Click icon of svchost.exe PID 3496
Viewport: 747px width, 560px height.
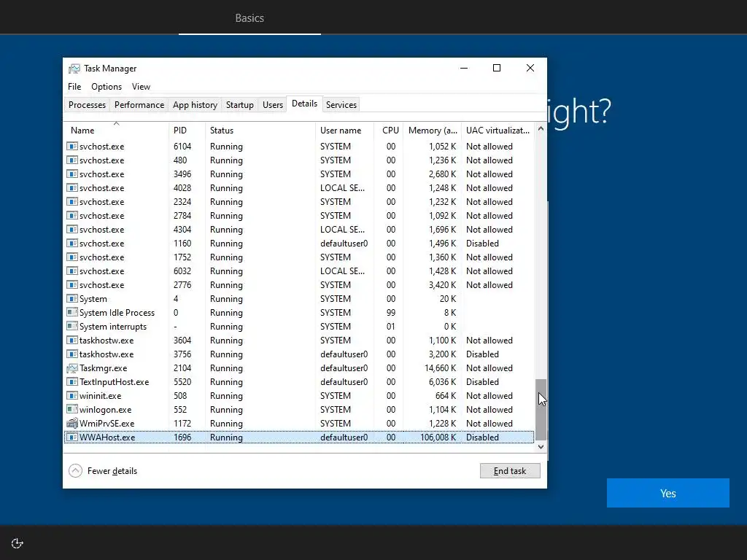[x=72, y=174]
